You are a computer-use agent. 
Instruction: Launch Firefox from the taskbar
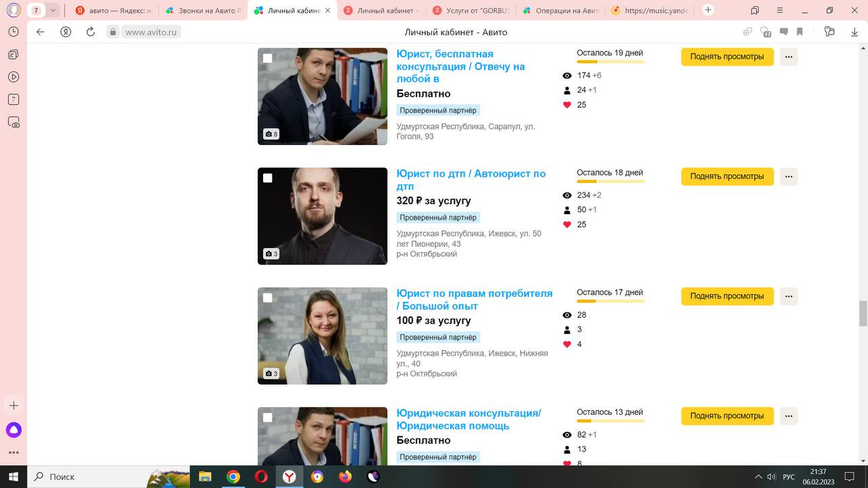click(x=346, y=476)
